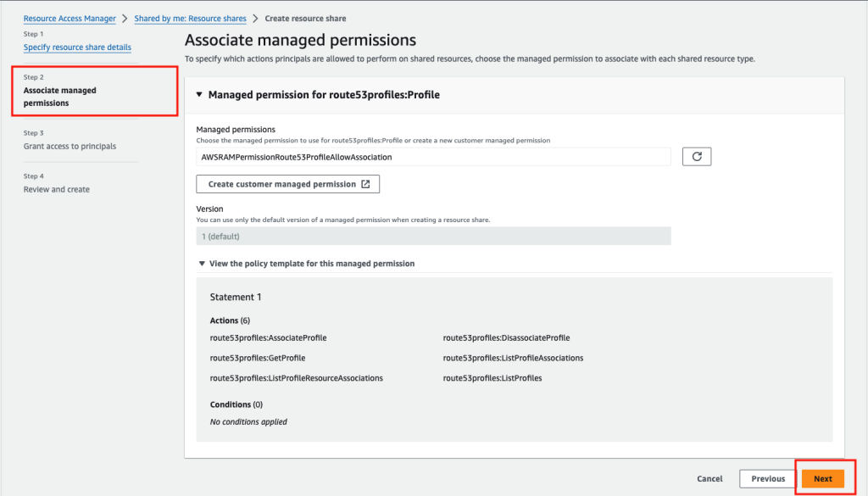The image size is (868, 496).
Task: Click the Statement 1 policy heading
Action: tap(235, 298)
